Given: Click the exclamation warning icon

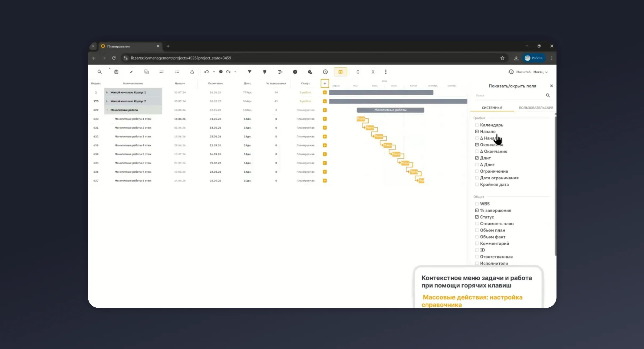Looking at the screenshot, I should pyautogui.click(x=295, y=72).
